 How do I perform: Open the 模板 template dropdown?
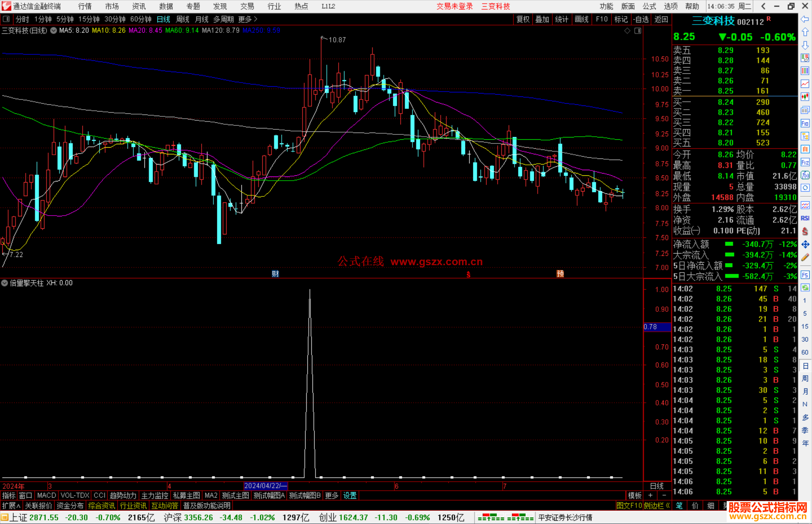pyautogui.click(x=635, y=495)
